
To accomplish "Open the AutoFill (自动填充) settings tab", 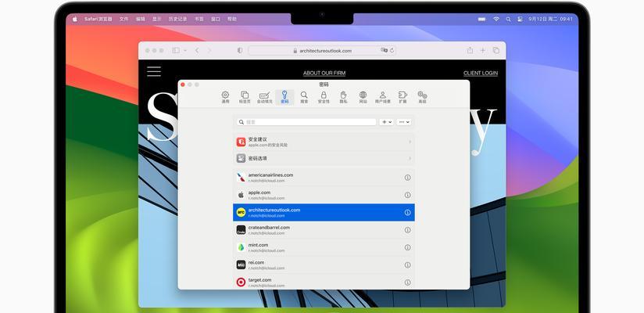I will pos(264,97).
